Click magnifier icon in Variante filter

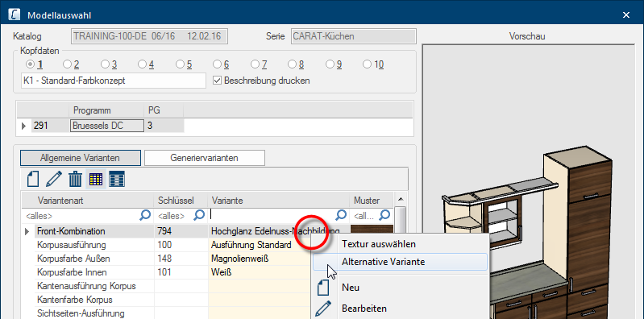pyautogui.click(x=341, y=215)
